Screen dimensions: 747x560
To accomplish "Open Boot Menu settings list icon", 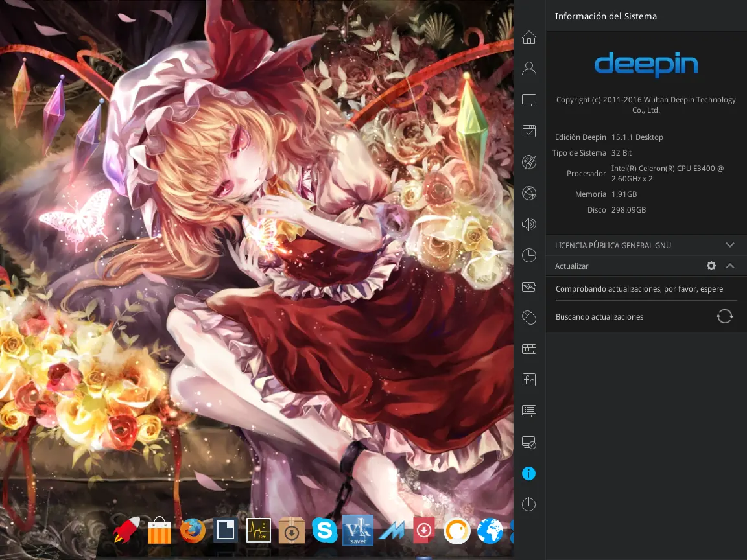I will pos(529,411).
